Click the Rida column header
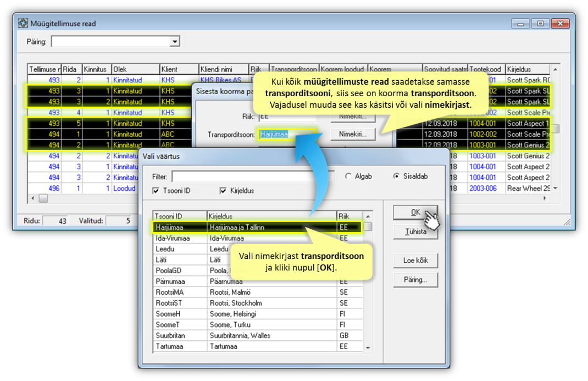 tap(71, 69)
